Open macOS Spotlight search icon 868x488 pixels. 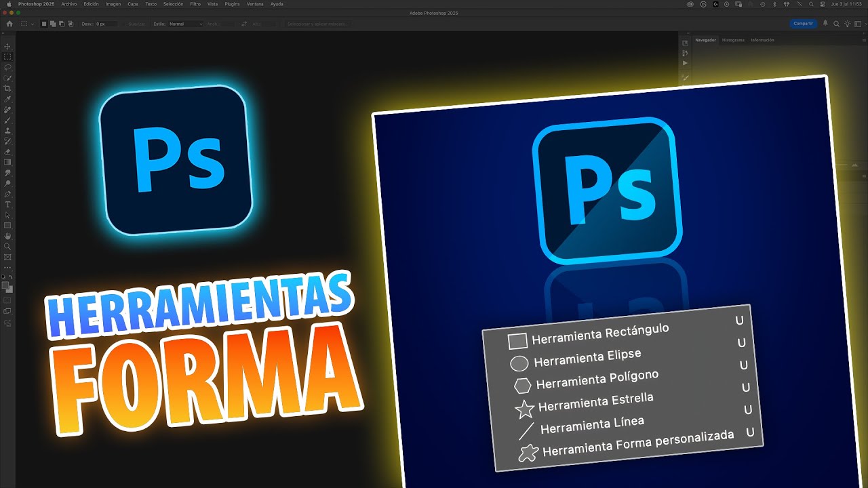coord(812,4)
